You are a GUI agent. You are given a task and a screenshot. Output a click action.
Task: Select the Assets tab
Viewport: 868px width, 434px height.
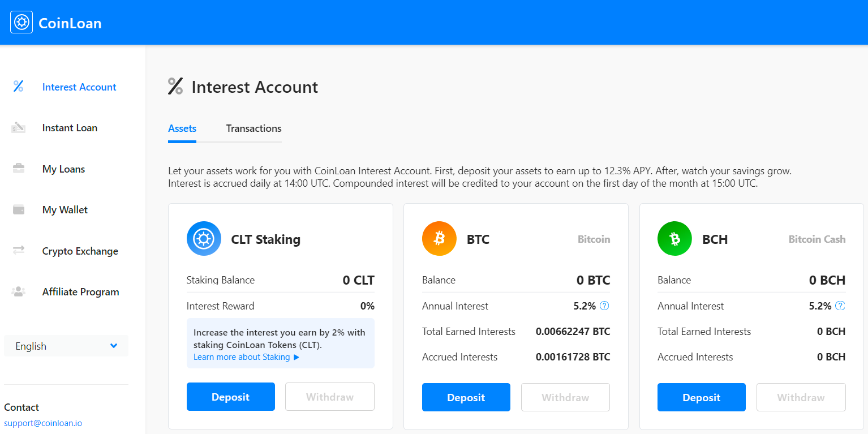182,128
